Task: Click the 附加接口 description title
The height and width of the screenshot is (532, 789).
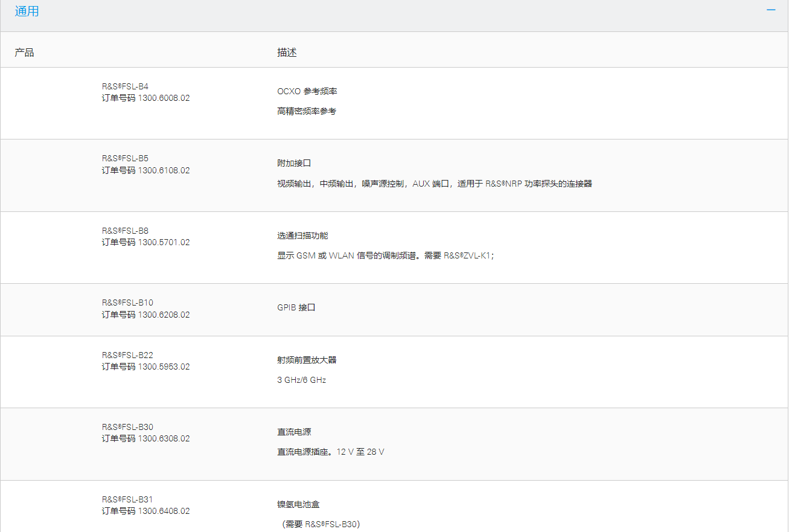Action: click(294, 163)
